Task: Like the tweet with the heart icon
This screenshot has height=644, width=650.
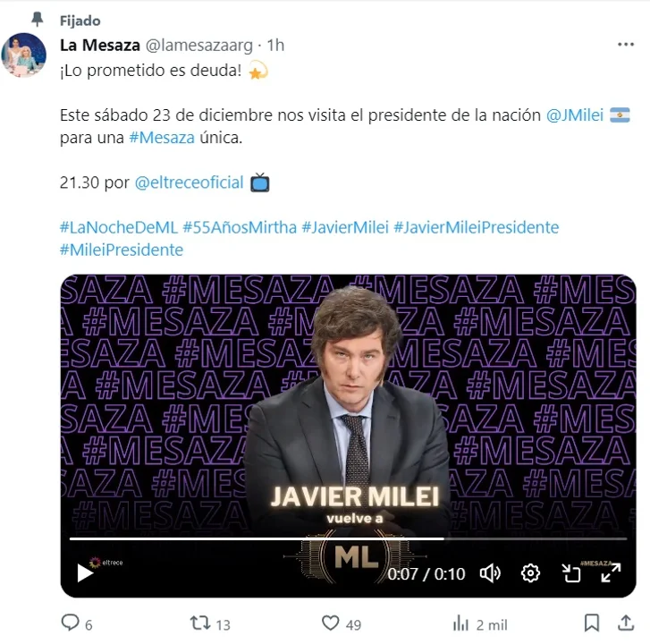Action: click(331, 623)
